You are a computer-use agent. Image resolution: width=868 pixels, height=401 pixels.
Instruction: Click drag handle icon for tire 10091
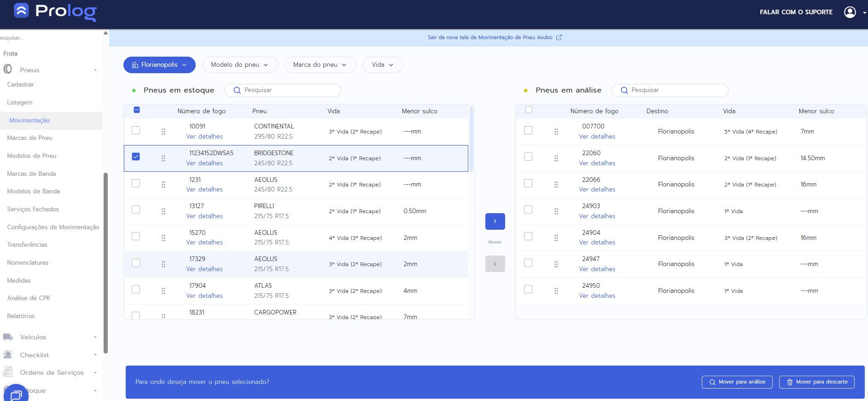coord(163,132)
